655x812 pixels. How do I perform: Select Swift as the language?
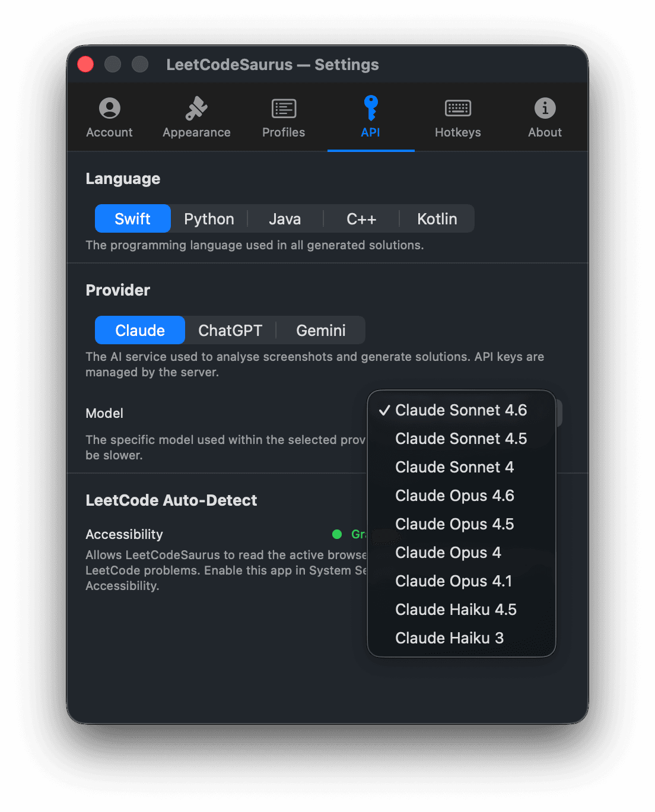[x=133, y=218]
